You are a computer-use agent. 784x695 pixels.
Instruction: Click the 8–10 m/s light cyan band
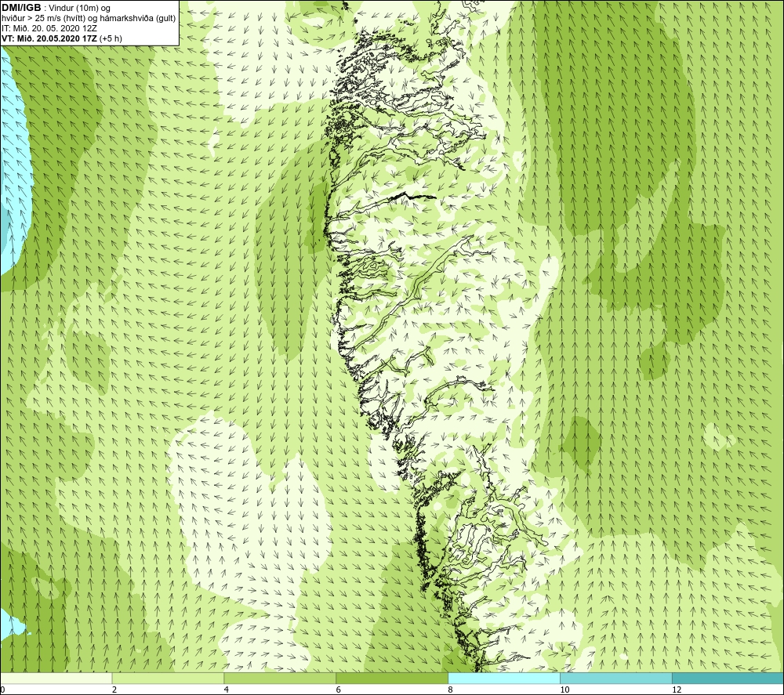tap(504, 678)
